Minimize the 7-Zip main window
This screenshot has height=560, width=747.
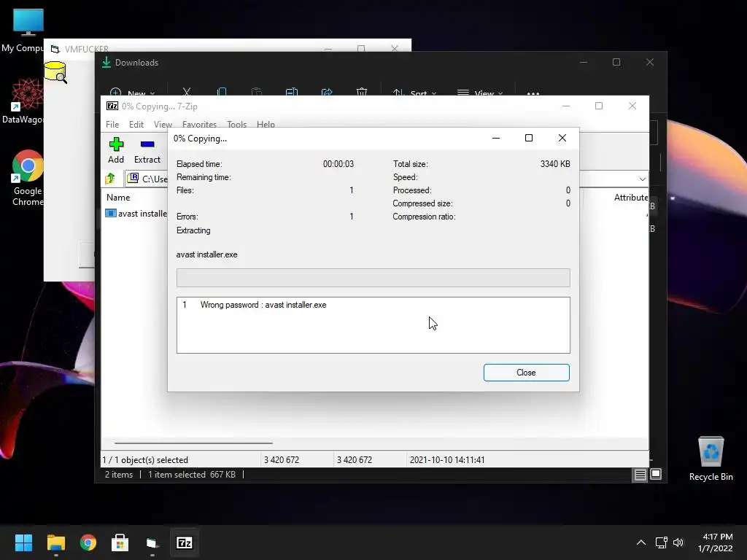click(566, 106)
